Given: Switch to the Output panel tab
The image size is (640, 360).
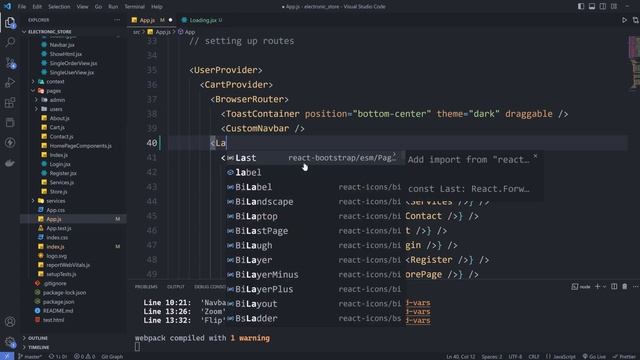Looking at the screenshot, I should 176,287.
